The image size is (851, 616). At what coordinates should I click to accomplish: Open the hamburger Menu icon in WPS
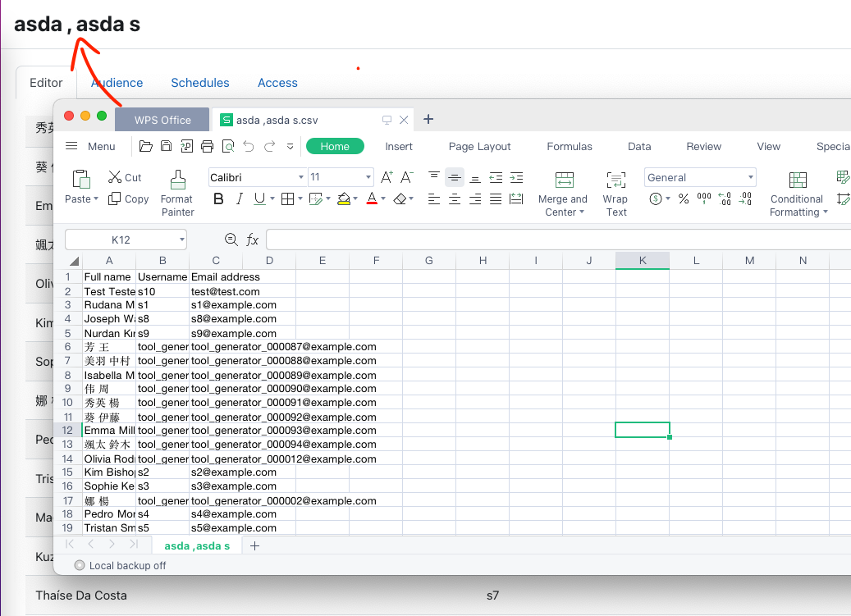(71, 146)
